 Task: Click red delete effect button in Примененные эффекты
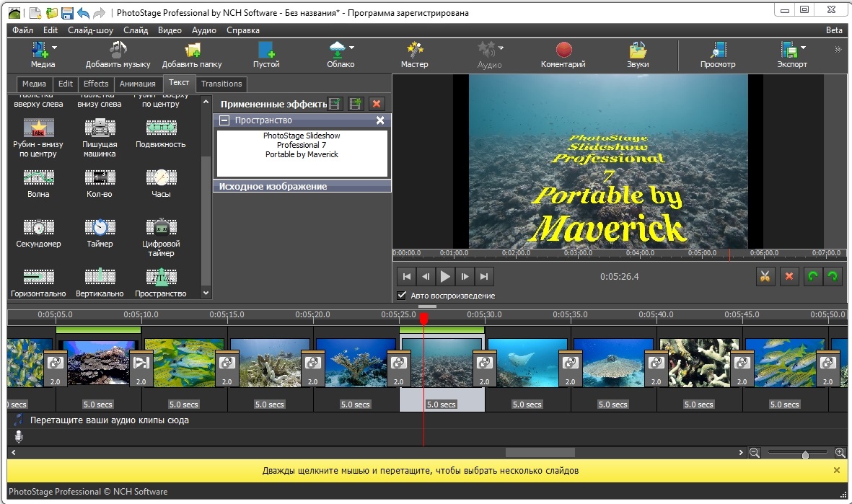pos(376,104)
